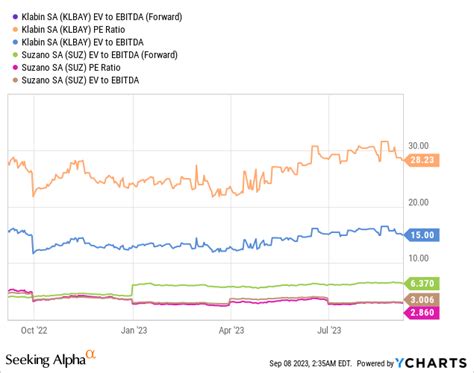The width and height of the screenshot is (474, 373).
Task: Click the YCharts logo
Action: coord(431,363)
